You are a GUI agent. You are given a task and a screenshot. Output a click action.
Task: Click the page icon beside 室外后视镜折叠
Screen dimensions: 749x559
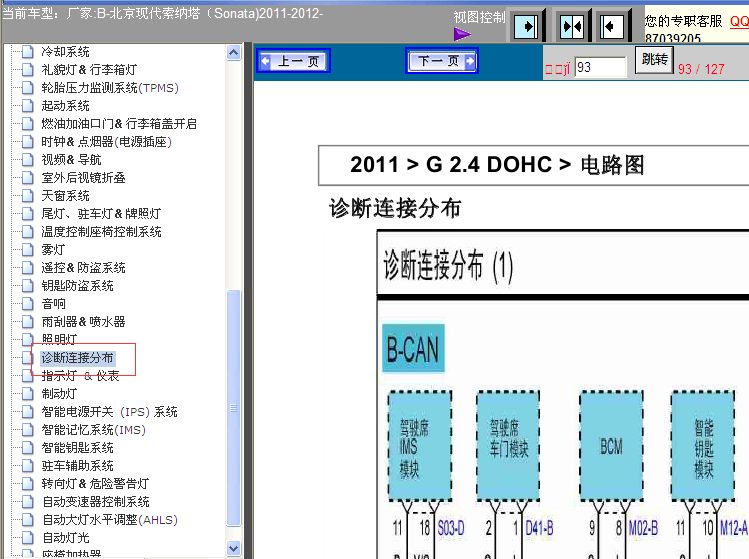[28, 178]
